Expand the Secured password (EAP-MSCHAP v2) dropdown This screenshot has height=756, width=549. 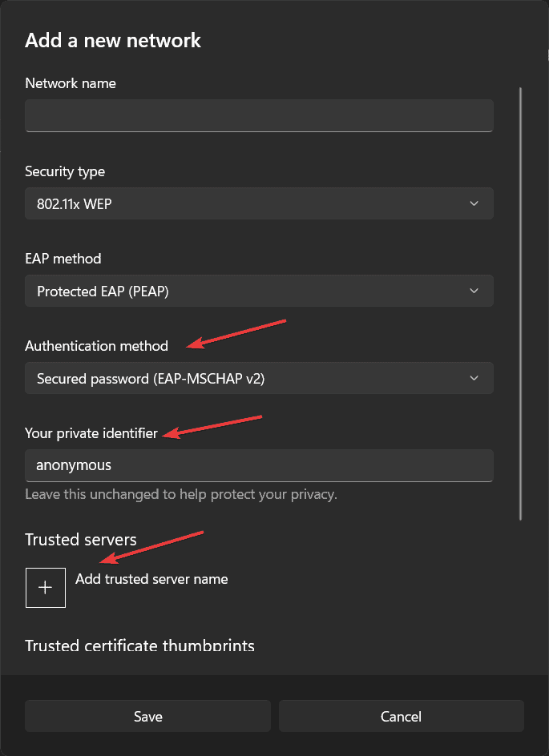[x=259, y=378]
